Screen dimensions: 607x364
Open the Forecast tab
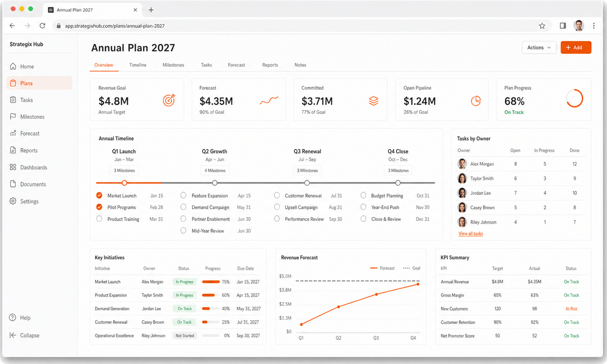(237, 65)
